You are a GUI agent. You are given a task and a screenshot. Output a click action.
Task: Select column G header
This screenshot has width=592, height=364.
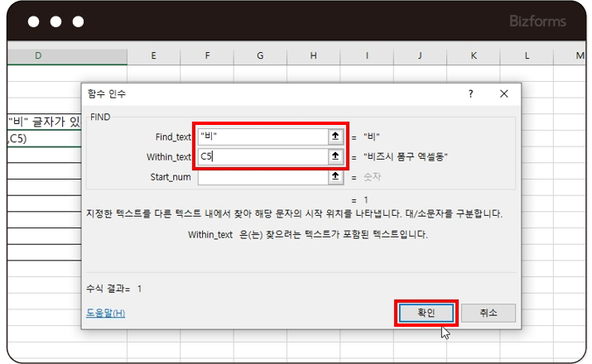(x=260, y=55)
